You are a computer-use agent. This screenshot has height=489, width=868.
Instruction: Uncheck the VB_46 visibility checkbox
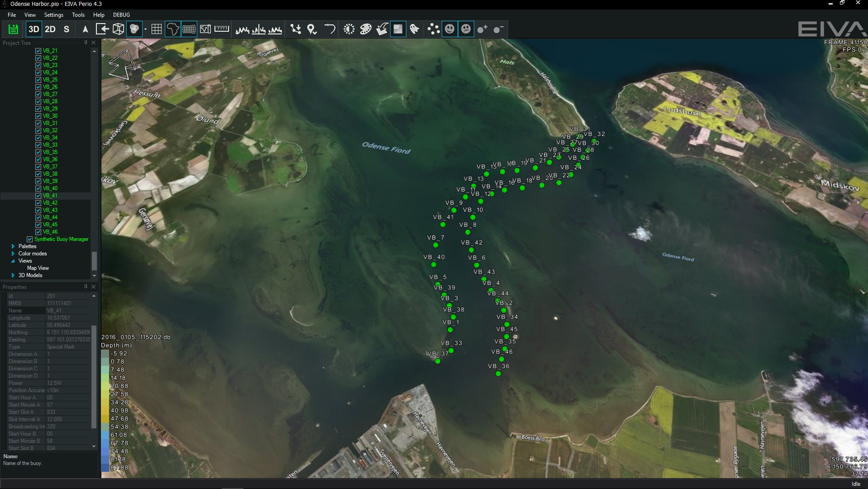[x=38, y=232]
